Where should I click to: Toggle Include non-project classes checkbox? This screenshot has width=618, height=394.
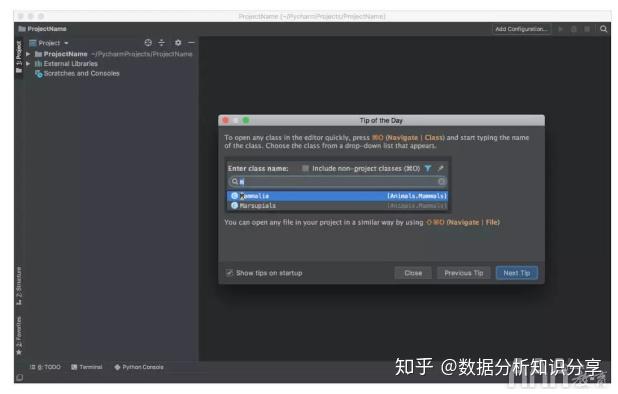[x=305, y=168]
